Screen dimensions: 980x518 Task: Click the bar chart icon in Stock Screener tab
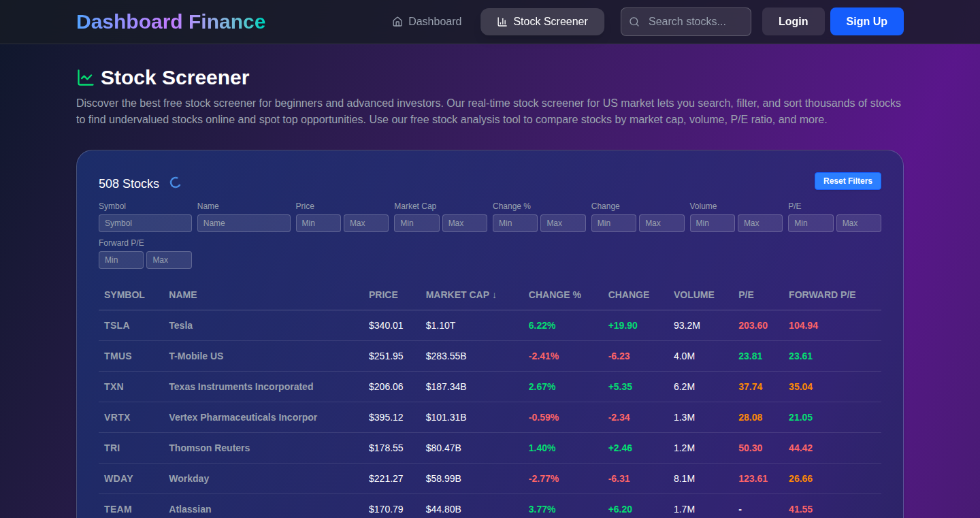pyautogui.click(x=502, y=22)
